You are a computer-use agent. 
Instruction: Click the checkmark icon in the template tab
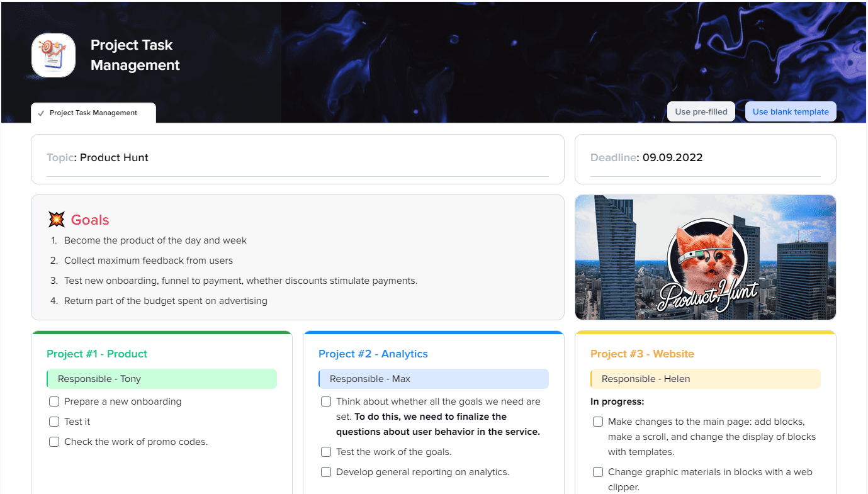point(41,113)
